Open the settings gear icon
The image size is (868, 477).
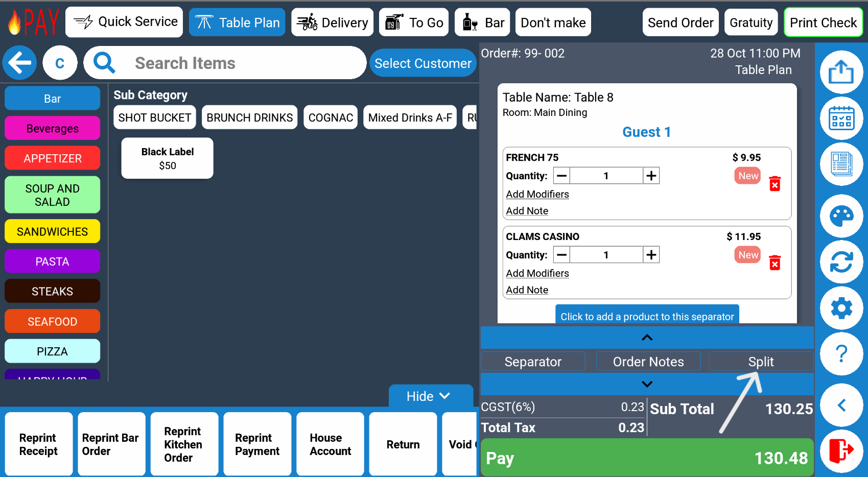coord(841,308)
